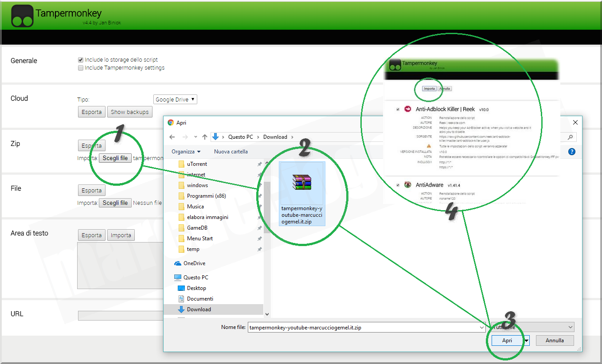This screenshot has width=602, height=364.
Task: Click Show backups button
Action: 130,112
